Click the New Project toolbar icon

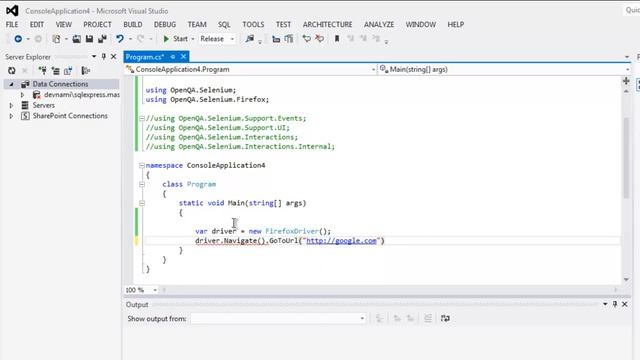[56, 39]
